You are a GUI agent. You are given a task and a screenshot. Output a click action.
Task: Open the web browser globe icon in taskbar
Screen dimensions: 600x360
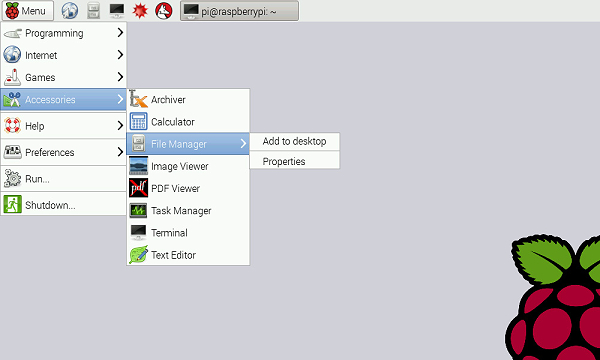pyautogui.click(x=70, y=11)
